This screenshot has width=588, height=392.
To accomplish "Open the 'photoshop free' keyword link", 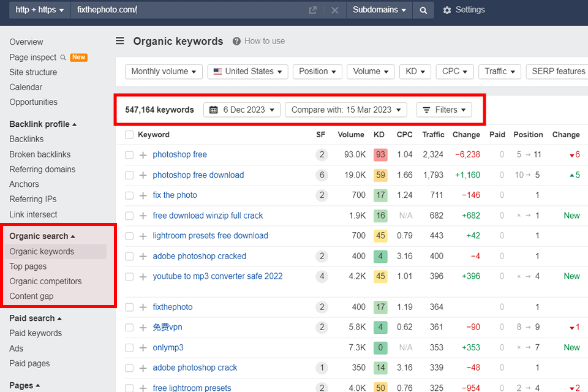I will (179, 154).
